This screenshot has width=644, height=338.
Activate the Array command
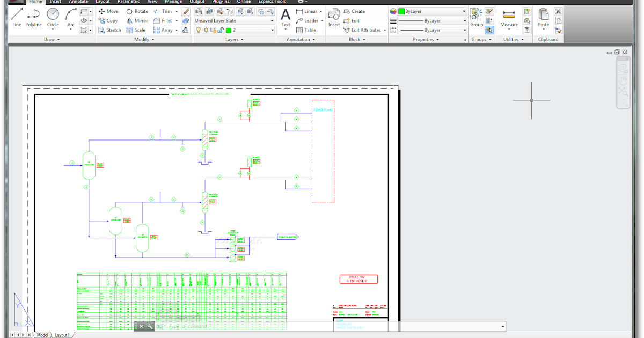point(163,30)
